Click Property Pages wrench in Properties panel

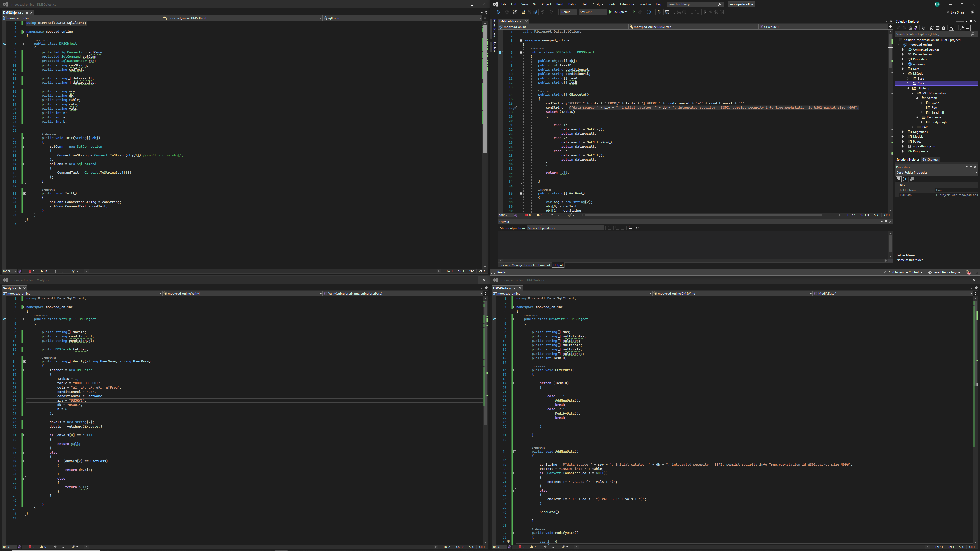tap(912, 179)
